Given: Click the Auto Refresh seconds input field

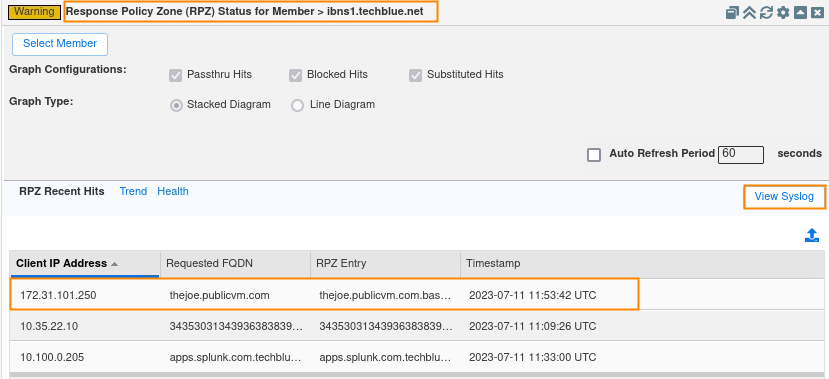Looking at the screenshot, I should click(741, 154).
